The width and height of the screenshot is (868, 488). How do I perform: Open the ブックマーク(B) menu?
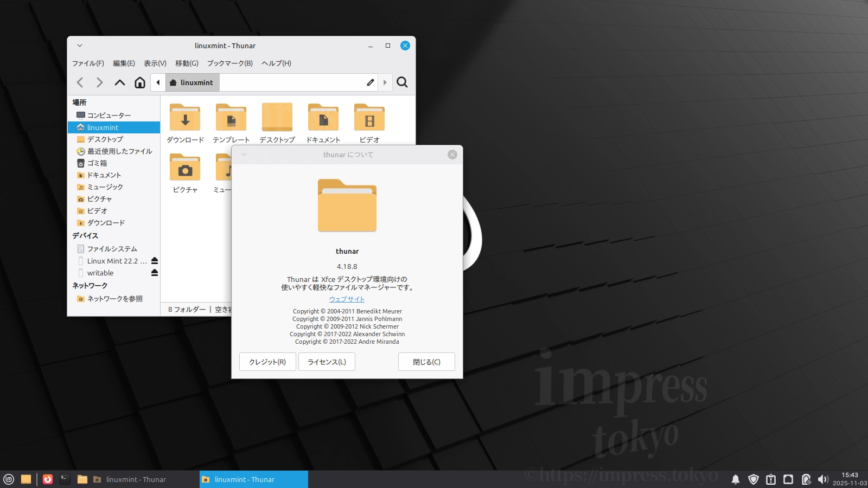tap(230, 63)
